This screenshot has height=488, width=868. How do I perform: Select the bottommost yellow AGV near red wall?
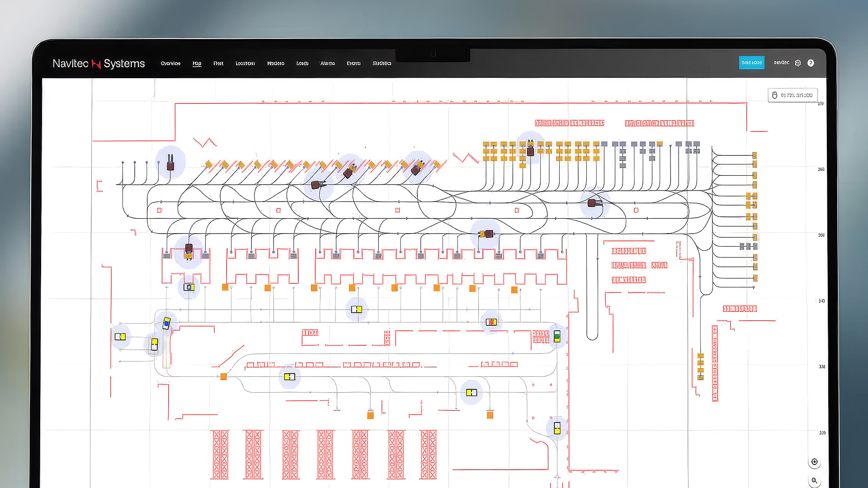pos(557,428)
